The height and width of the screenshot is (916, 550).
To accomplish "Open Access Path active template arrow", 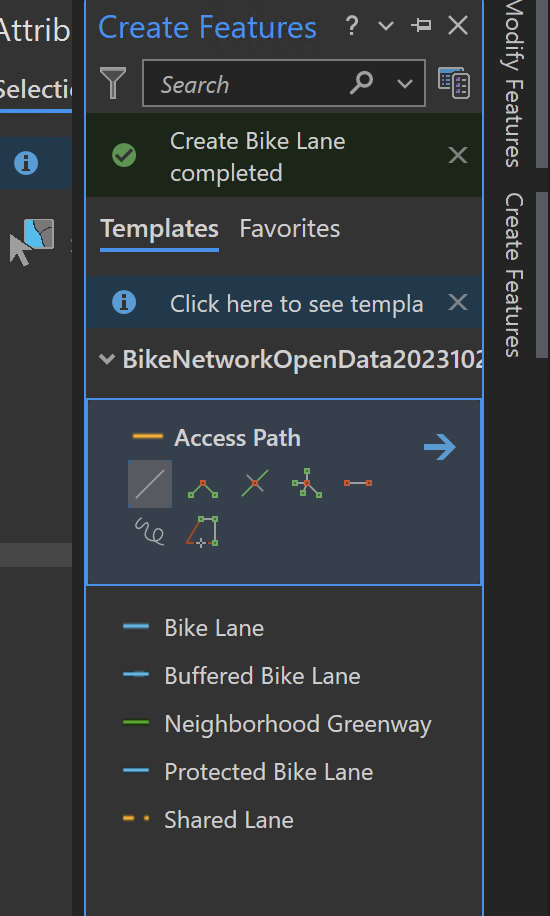I will tap(440, 447).
